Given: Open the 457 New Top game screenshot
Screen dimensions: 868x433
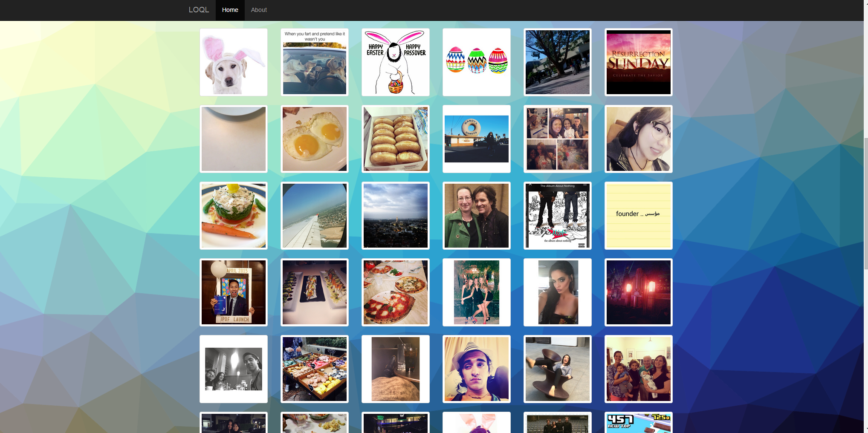Looking at the screenshot, I should pos(639,423).
